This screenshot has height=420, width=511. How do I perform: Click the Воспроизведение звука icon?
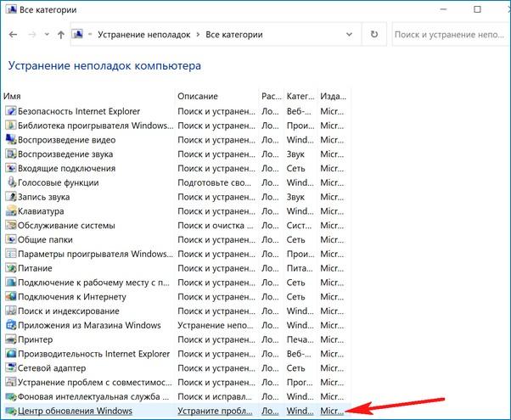(x=11, y=154)
